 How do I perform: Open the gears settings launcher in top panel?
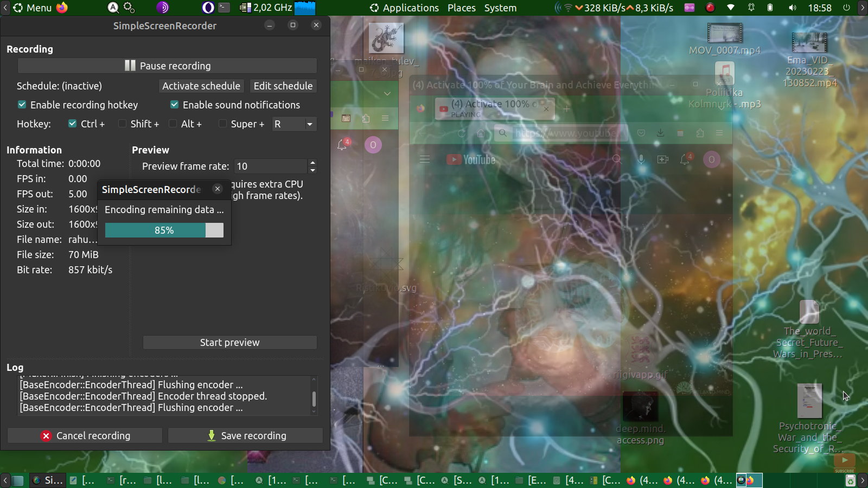(x=129, y=8)
